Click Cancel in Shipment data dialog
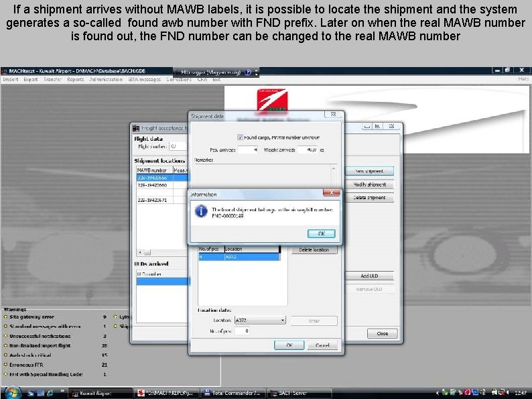 pos(322,345)
